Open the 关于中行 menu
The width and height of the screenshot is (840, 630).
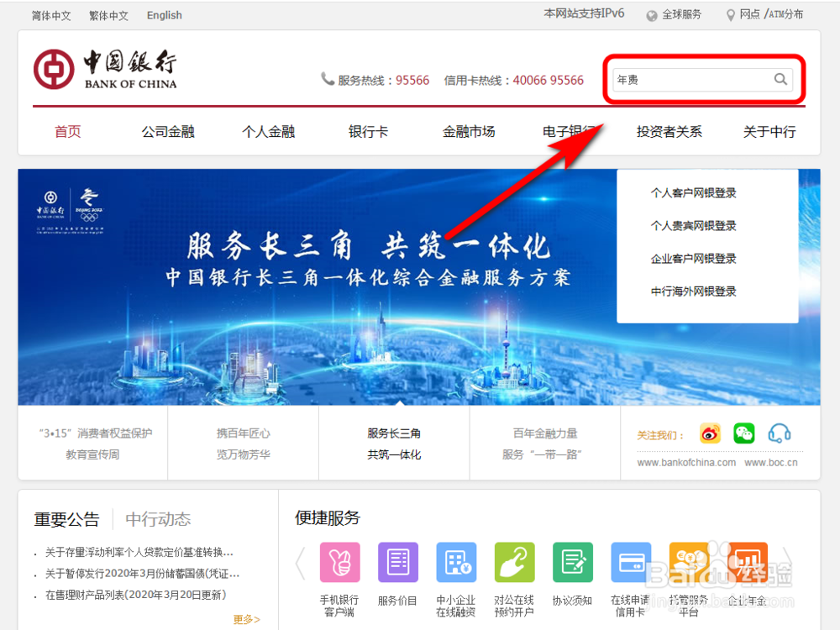coord(769,131)
